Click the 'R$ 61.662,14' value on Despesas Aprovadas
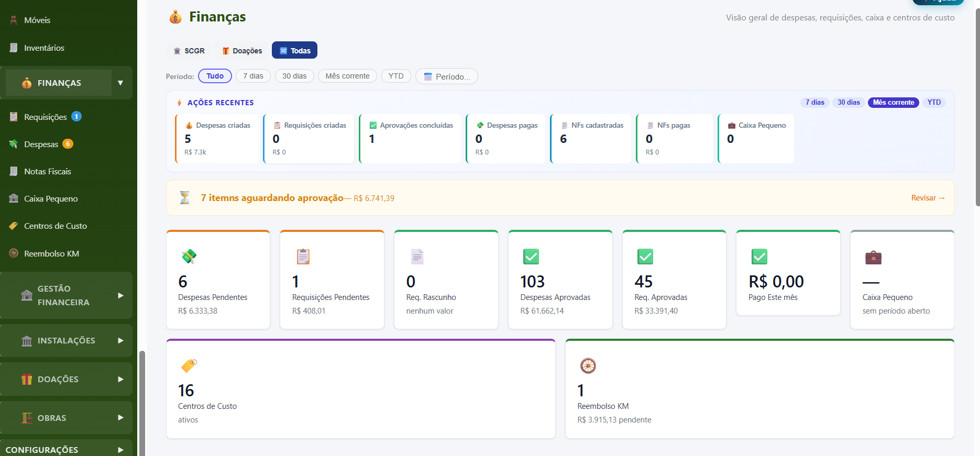 (542, 311)
